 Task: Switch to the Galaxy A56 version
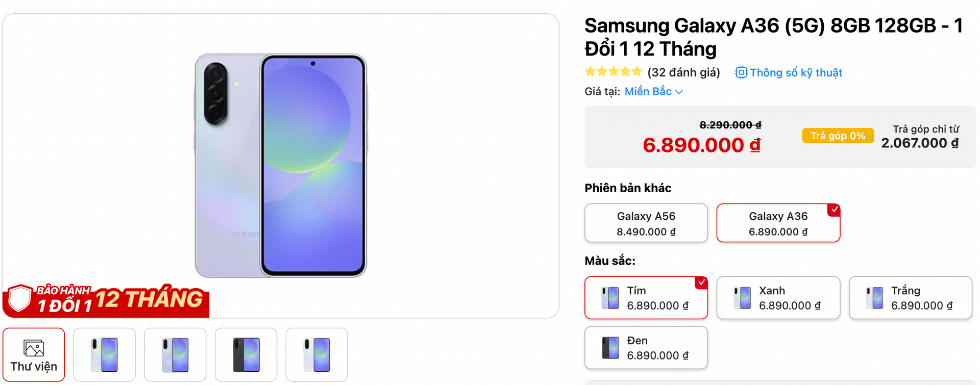tap(646, 223)
